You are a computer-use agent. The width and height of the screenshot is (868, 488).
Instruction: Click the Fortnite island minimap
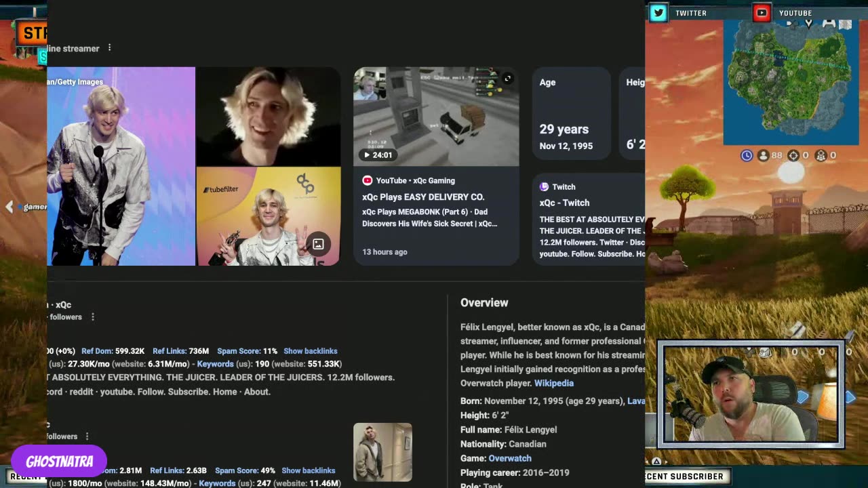(791, 82)
